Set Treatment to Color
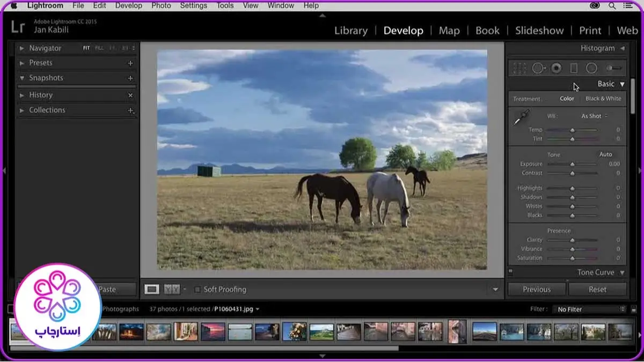This screenshot has width=644, height=362. click(x=567, y=99)
